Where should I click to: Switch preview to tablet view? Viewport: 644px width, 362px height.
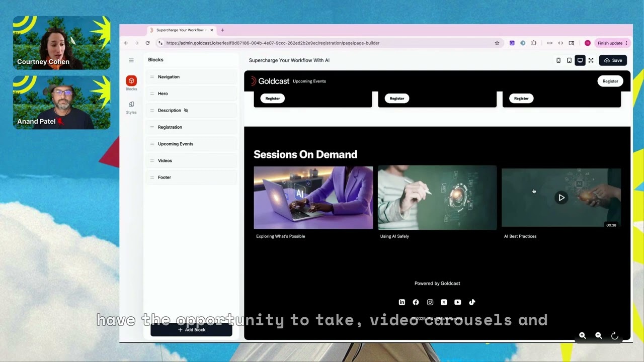tap(569, 60)
